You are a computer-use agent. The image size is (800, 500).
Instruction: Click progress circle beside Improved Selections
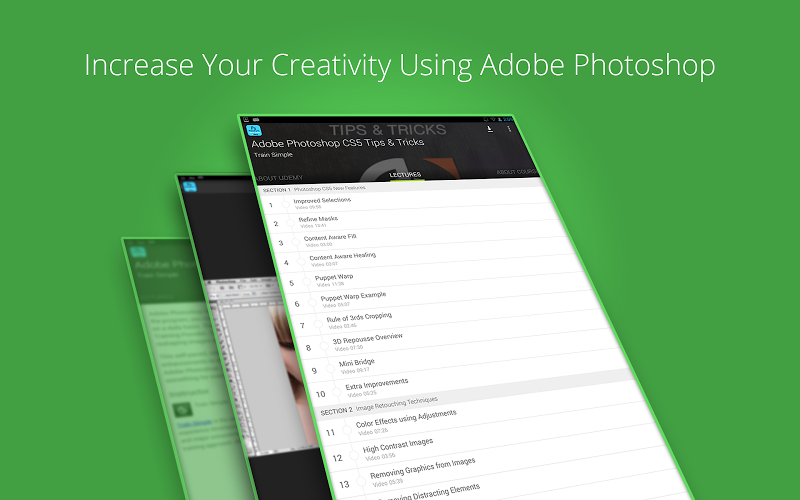[x=286, y=205]
